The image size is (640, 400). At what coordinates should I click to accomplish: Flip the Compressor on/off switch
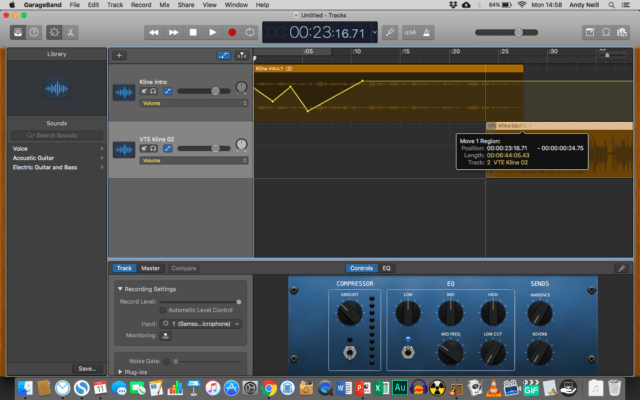(349, 352)
